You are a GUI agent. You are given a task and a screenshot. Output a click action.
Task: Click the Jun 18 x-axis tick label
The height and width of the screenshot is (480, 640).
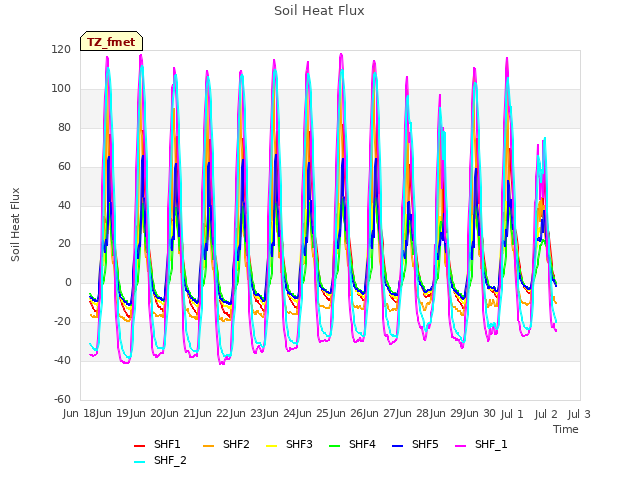tap(79, 414)
